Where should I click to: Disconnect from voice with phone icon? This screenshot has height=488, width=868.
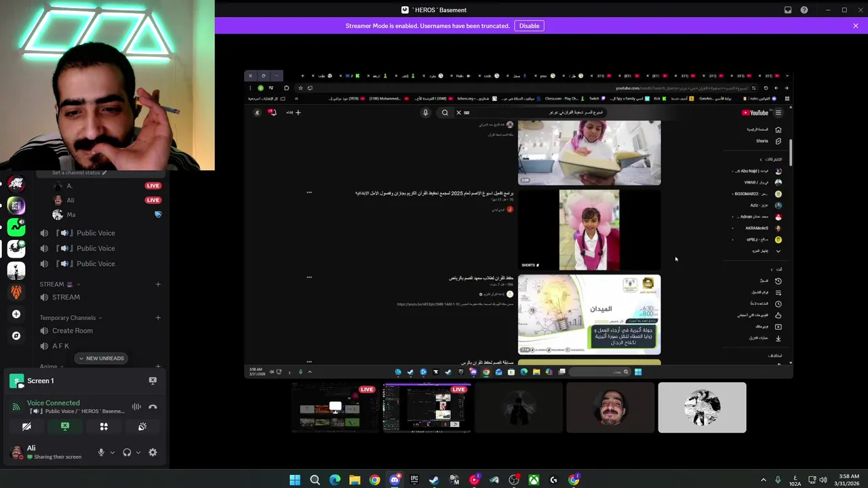coord(153,407)
